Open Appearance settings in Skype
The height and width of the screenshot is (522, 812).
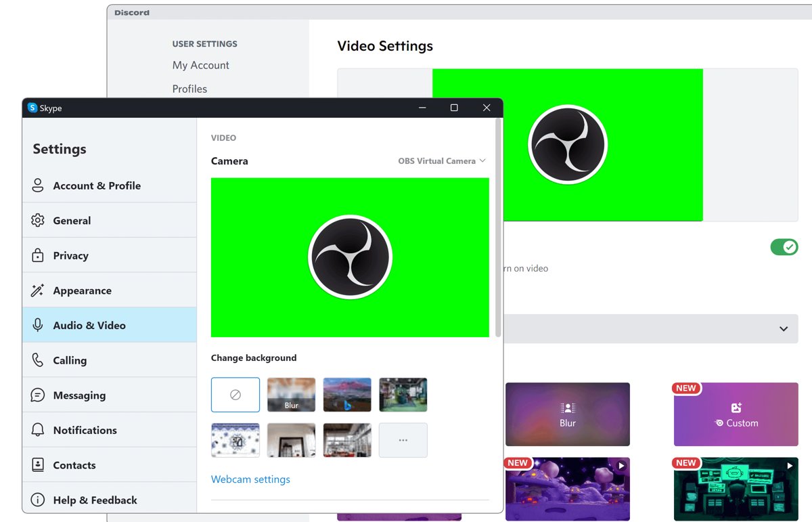click(110, 290)
